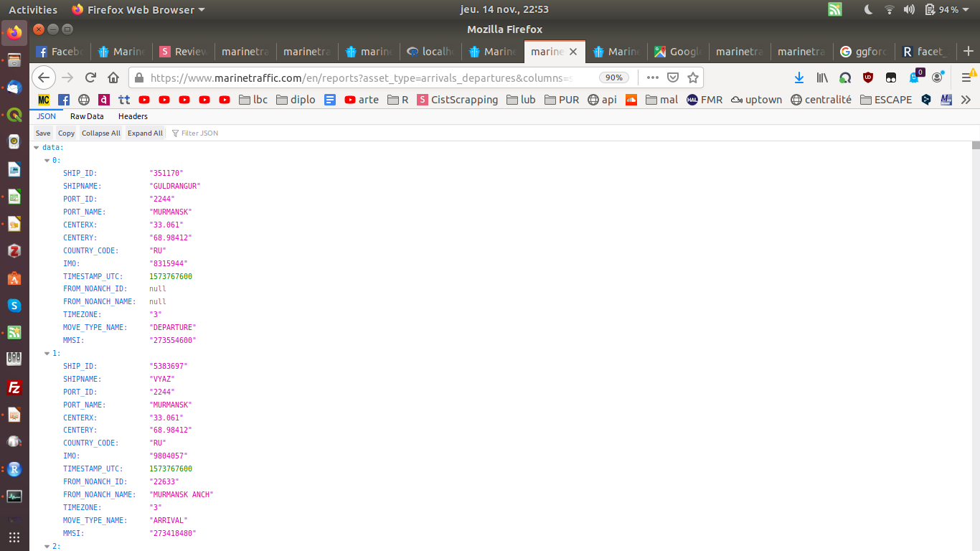Save page to Pocket
This screenshot has height=551, width=980.
click(x=673, y=77)
